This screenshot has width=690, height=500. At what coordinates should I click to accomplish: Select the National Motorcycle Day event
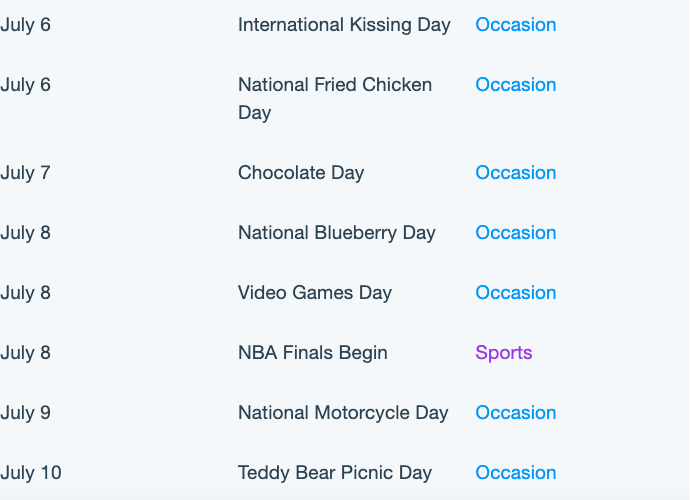tap(343, 413)
